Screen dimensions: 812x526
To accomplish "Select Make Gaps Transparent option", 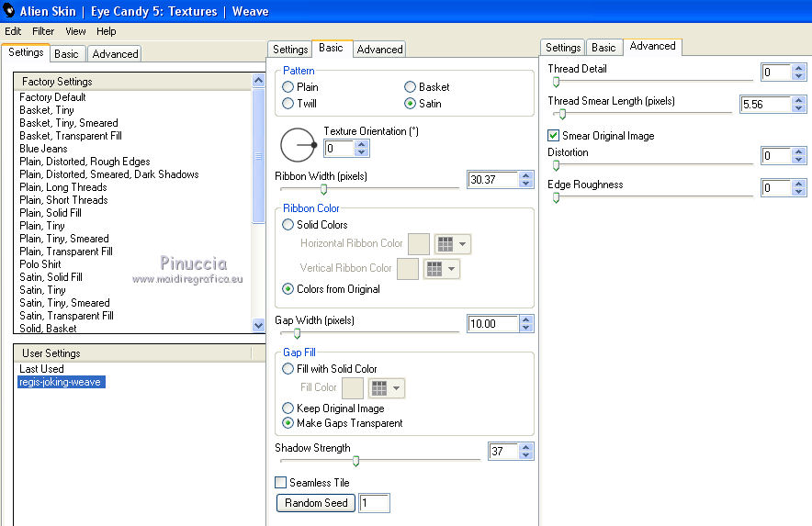I will (x=288, y=423).
